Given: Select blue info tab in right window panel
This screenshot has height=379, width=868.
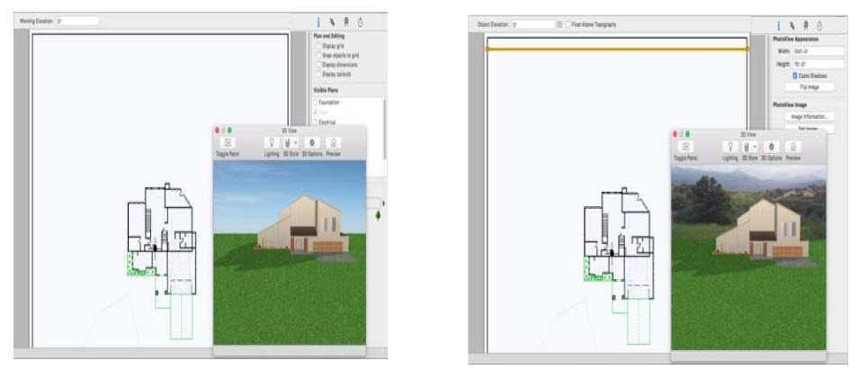Looking at the screenshot, I should click(x=778, y=25).
